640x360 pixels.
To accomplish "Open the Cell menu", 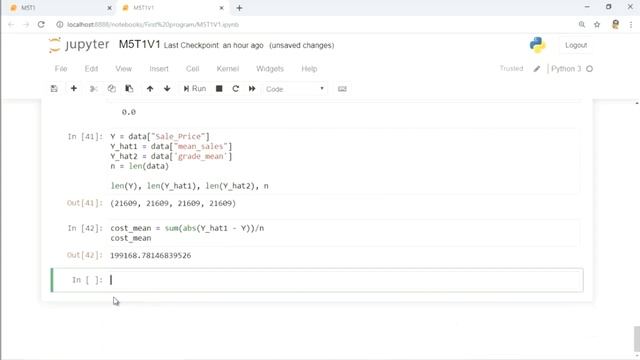I will click(x=193, y=69).
